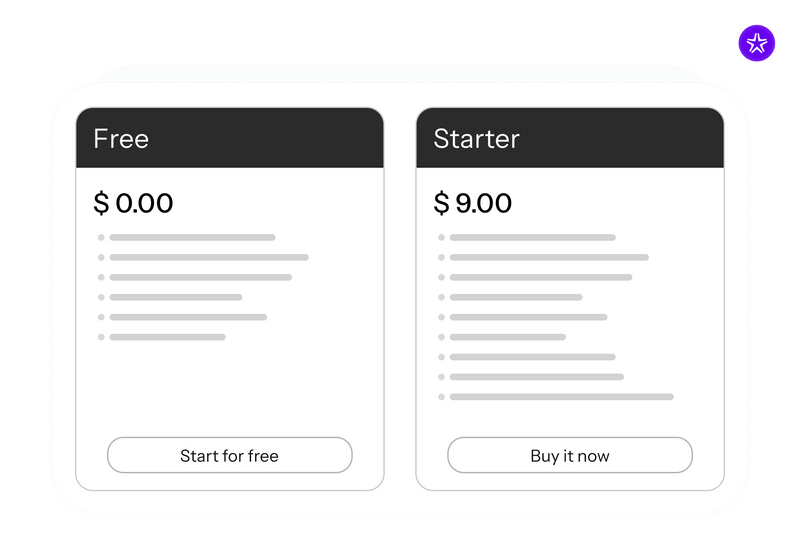Select second feature line in Starter plan
Viewport: 800px width, 548px height.
[x=548, y=257]
